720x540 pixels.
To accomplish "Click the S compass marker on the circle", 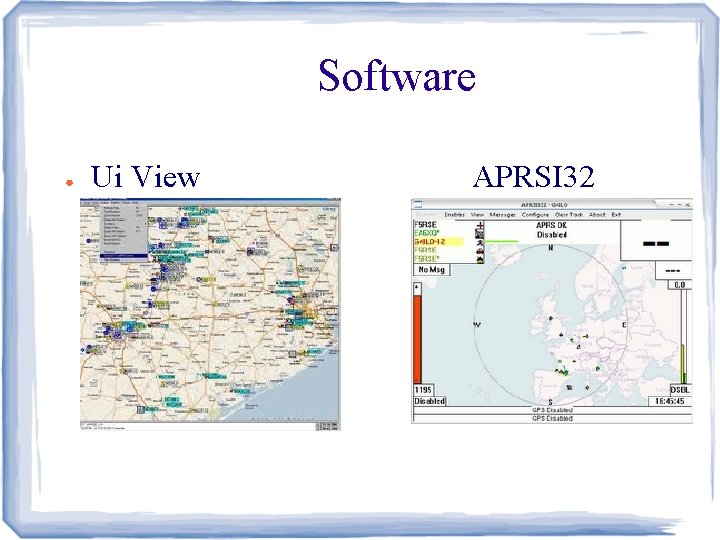I will [x=550, y=402].
